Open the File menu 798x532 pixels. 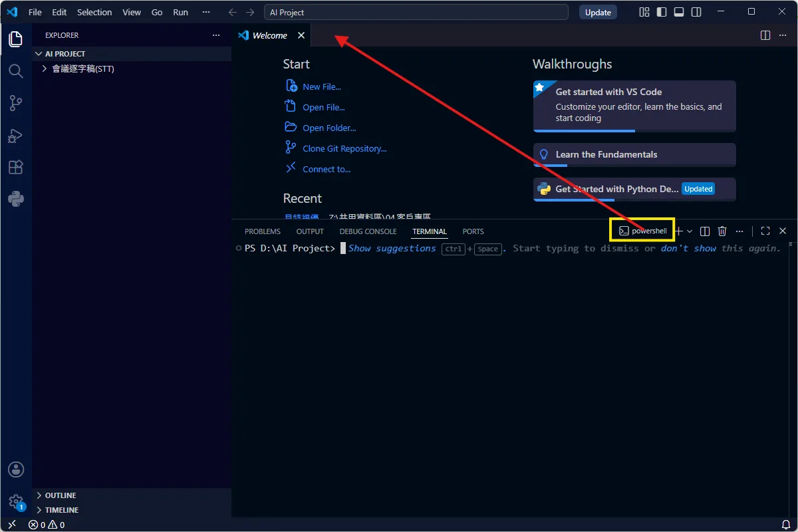click(x=35, y=12)
